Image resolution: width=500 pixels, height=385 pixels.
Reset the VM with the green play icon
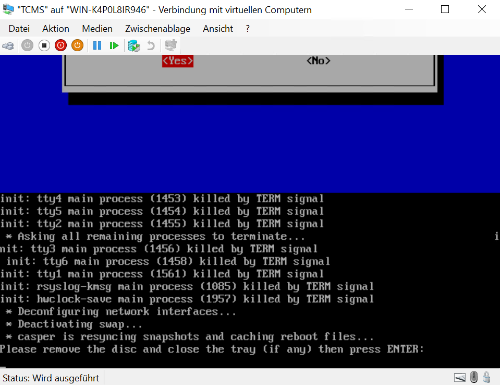pos(114,45)
